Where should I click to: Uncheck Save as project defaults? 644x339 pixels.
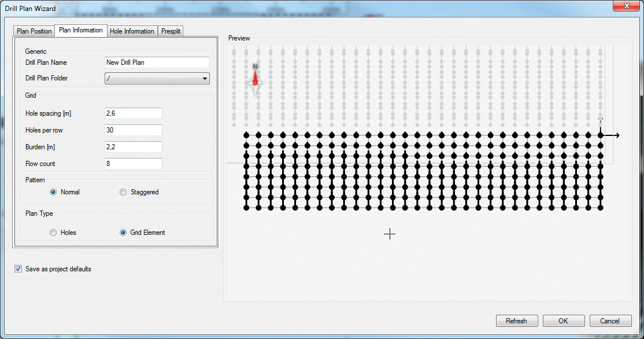pos(18,268)
